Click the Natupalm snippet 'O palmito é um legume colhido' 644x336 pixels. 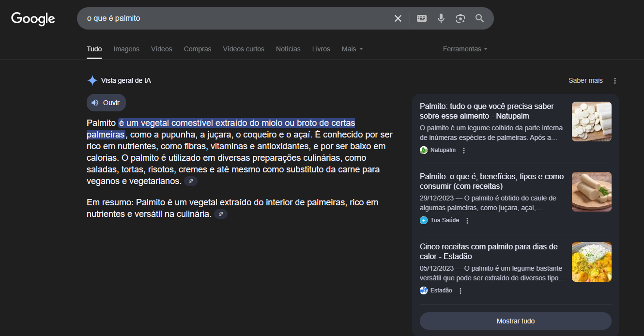(x=491, y=133)
